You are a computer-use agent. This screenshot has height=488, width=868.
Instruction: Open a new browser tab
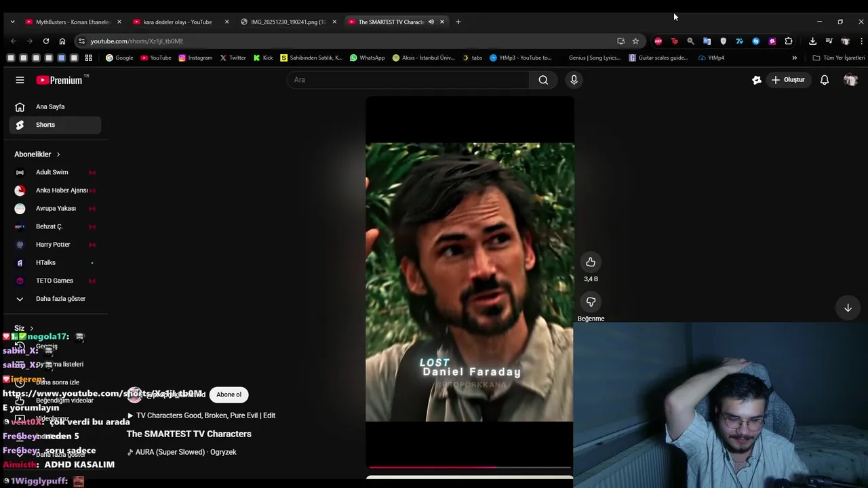(x=458, y=22)
